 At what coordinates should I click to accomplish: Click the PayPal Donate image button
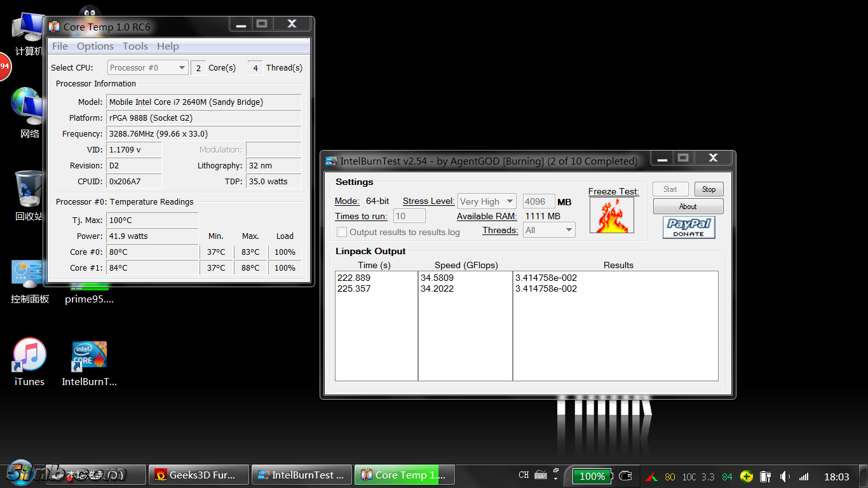pos(688,227)
